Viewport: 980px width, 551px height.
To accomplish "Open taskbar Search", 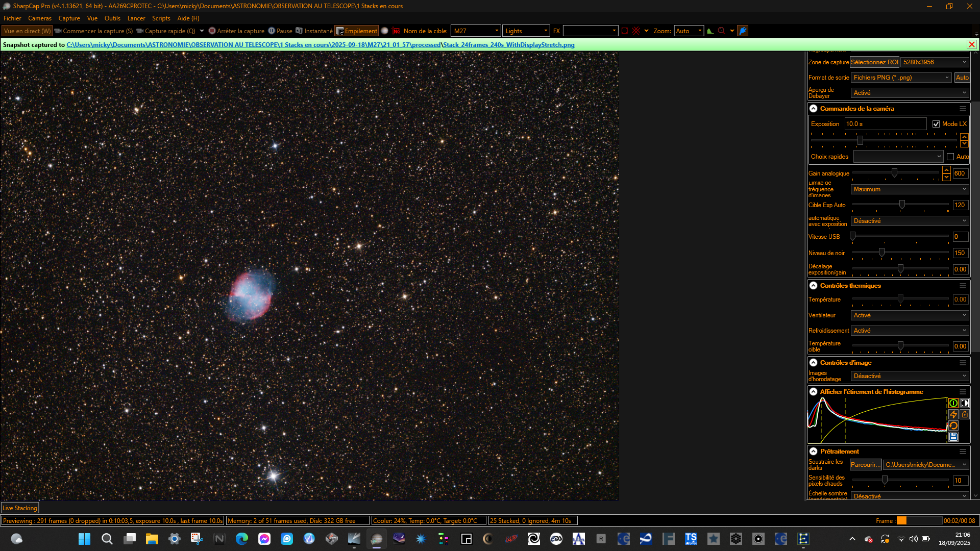I will click(107, 539).
